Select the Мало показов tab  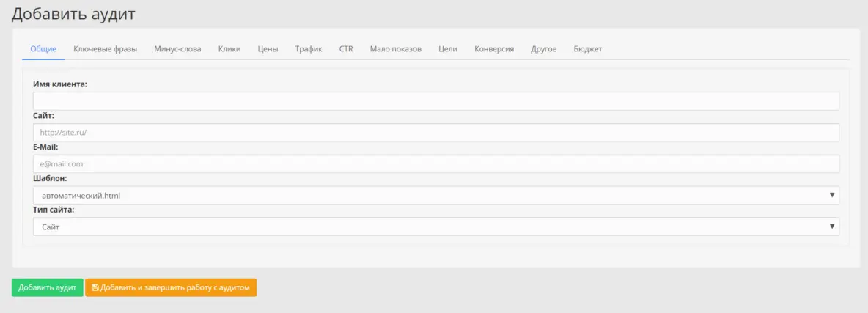coord(396,49)
